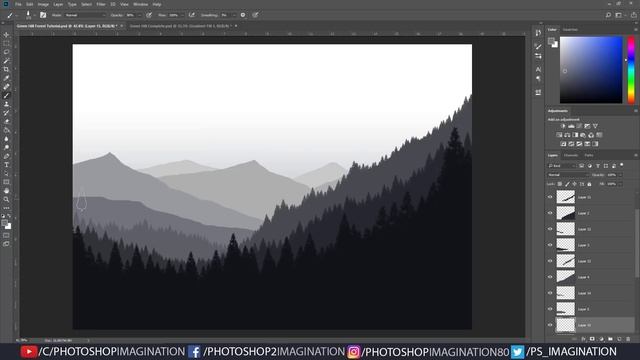The height and width of the screenshot is (360, 640).
Task: Open the Opacity slider arrow in options bar
Action: pyautogui.click(x=140, y=15)
